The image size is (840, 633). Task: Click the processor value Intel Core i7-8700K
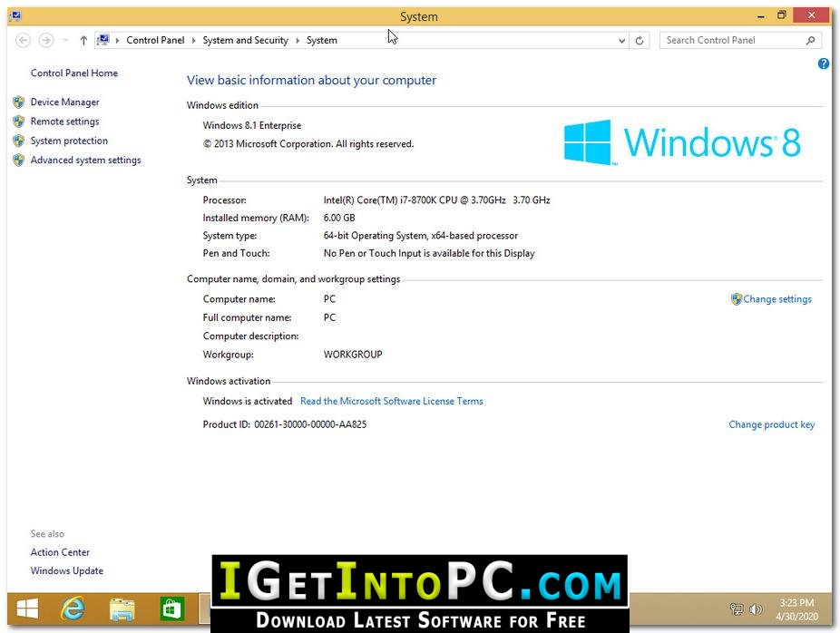point(436,200)
